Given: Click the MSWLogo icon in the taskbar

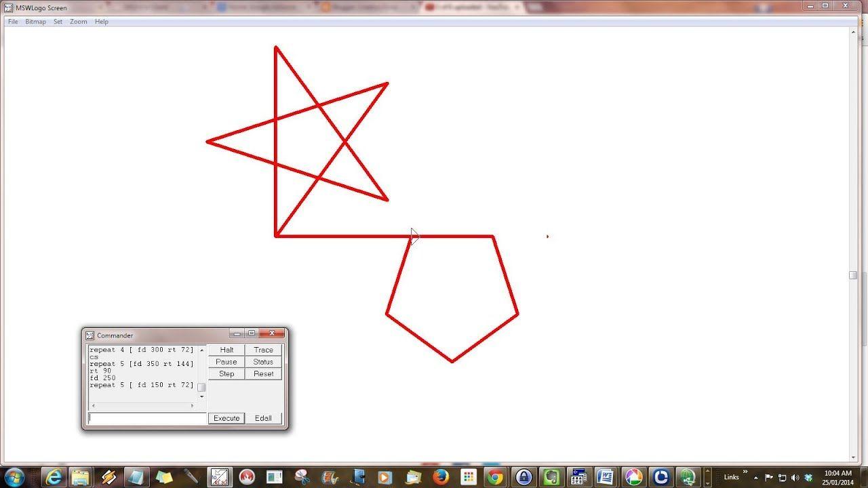Looking at the screenshot, I should (219, 477).
